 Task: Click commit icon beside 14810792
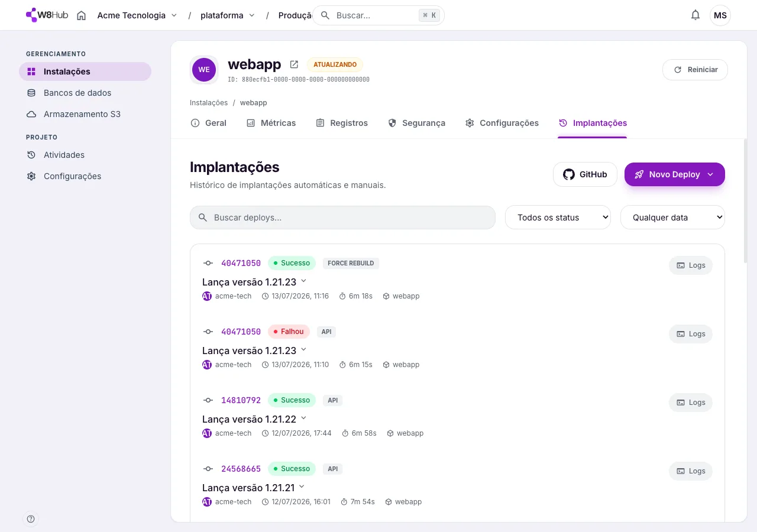click(x=208, y=400)
